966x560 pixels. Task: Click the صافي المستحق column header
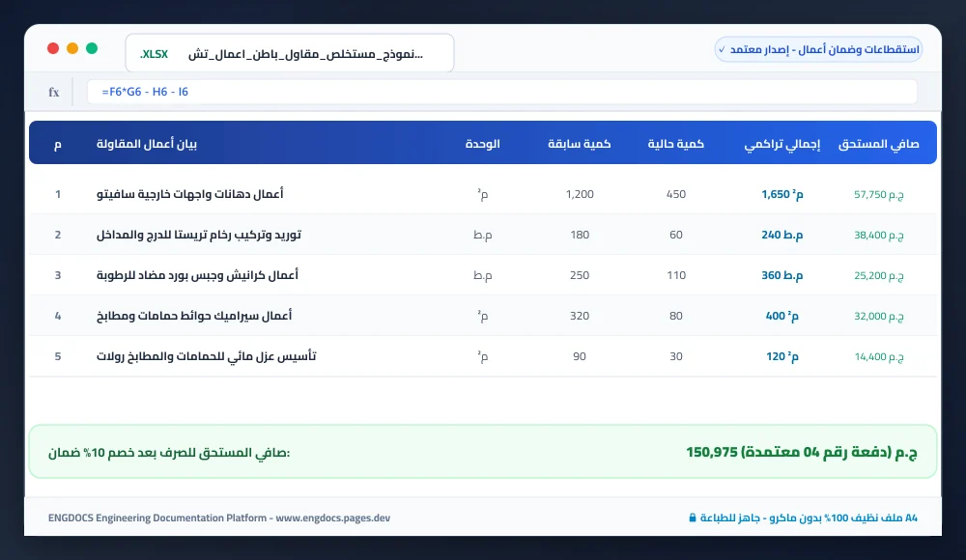point(878,144)
